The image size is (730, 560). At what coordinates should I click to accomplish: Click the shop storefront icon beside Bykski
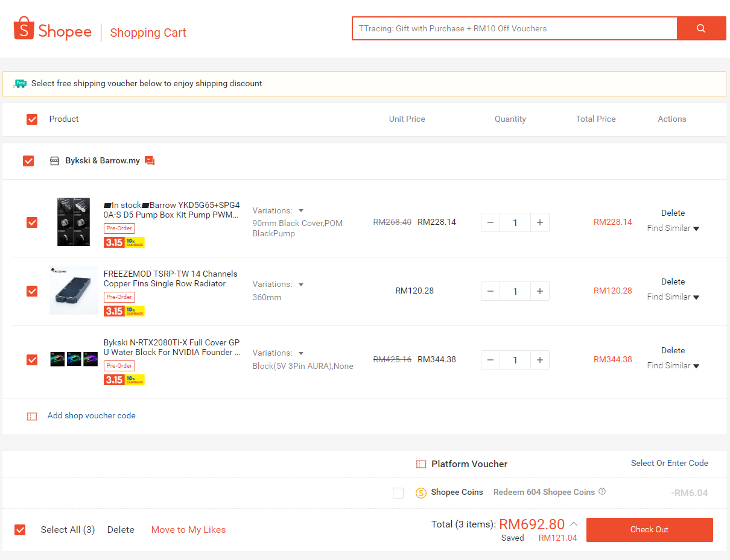click(x=54, y=161)
